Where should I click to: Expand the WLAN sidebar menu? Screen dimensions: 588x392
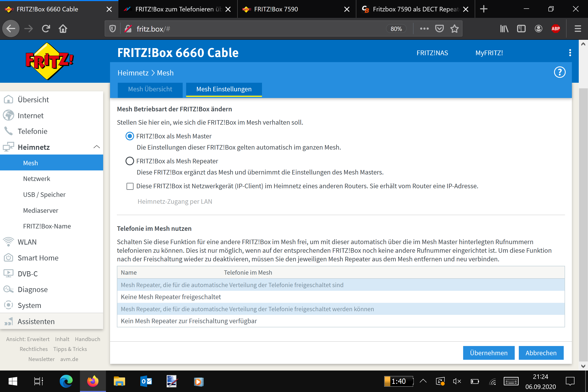click(x=27, y=242)
